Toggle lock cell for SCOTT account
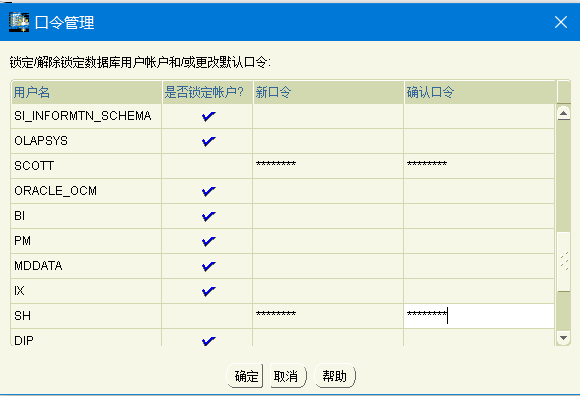 pyautogui.click(x=208, y=166)
